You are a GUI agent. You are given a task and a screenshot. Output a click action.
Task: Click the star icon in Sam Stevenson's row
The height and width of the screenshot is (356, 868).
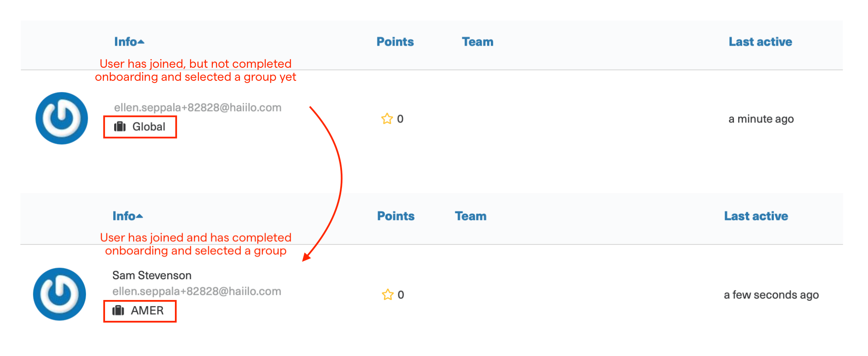tap(388, 294)
